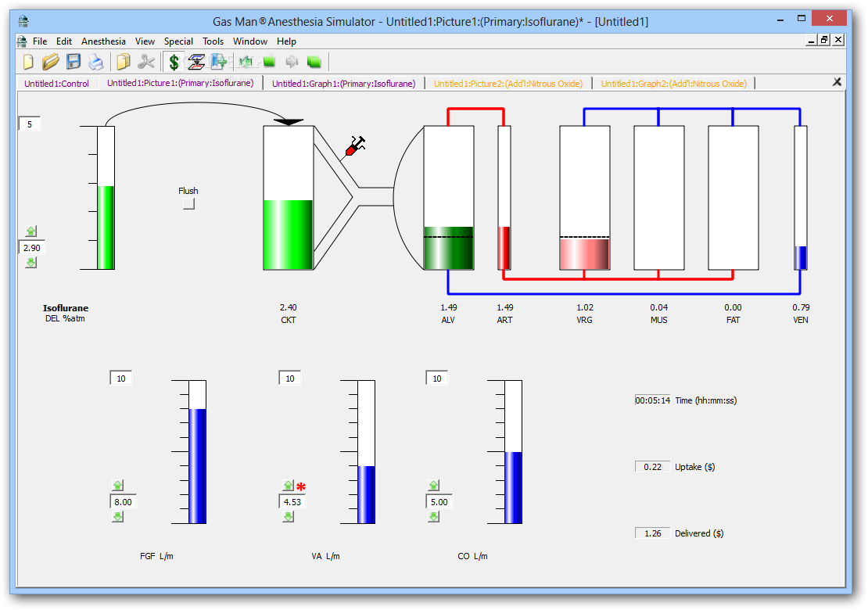Restore the inner document window
Viewport: 868px width, 610px height.
(824, 40)
